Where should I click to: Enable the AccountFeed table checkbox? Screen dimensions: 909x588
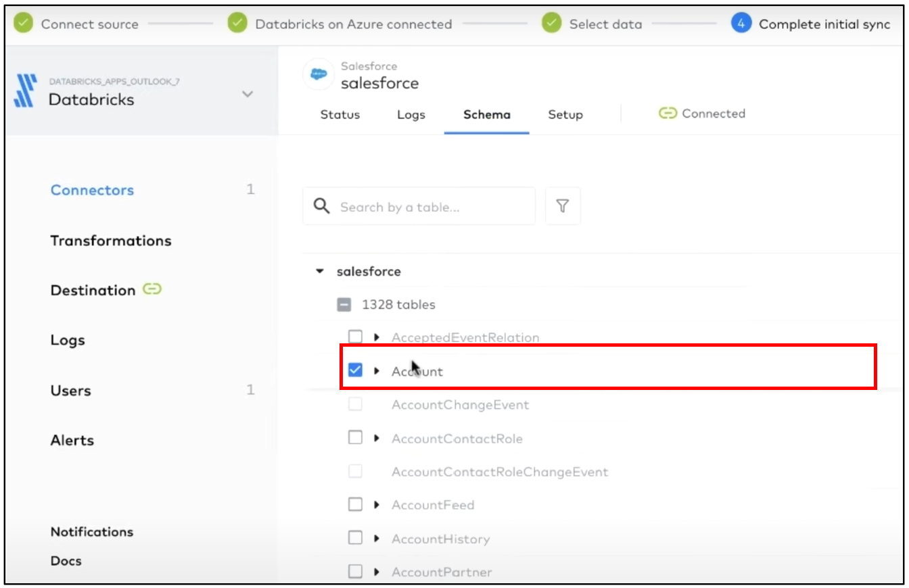pyautogui.click(x=355, y=504)
